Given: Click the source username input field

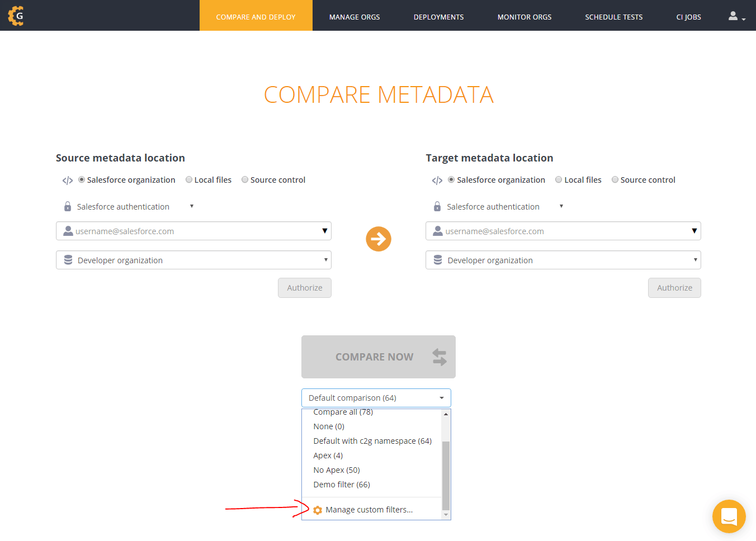Looking at the screenshot, I should coord(190,231).
